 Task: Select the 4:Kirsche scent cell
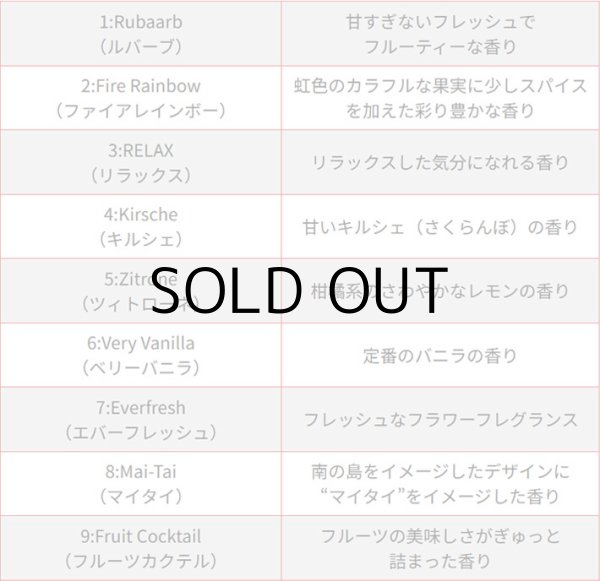[x=141, y=226]
